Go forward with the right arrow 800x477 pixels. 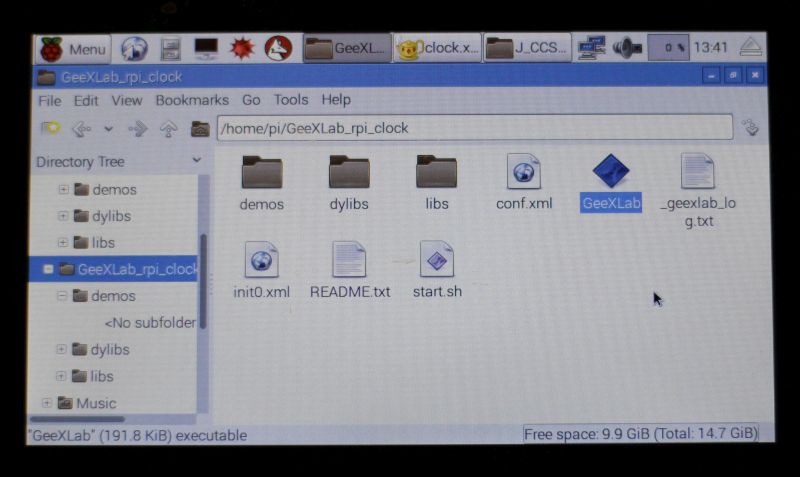[138, 129]
